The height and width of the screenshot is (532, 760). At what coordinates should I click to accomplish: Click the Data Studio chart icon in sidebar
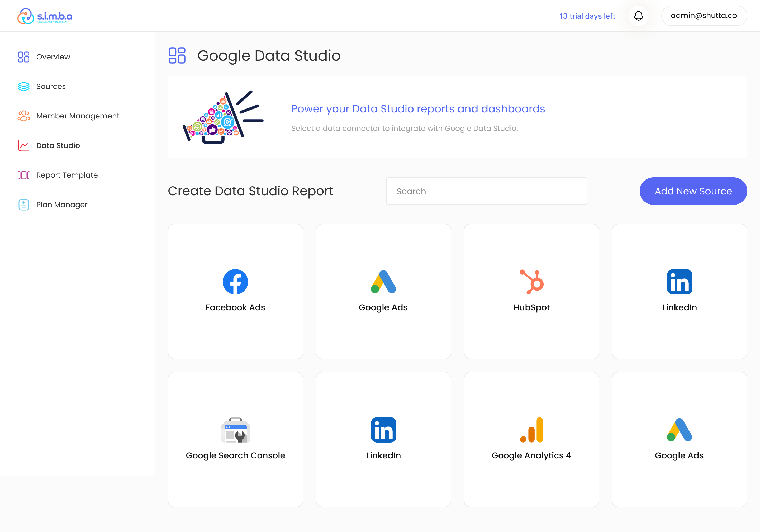pos(23,145)
